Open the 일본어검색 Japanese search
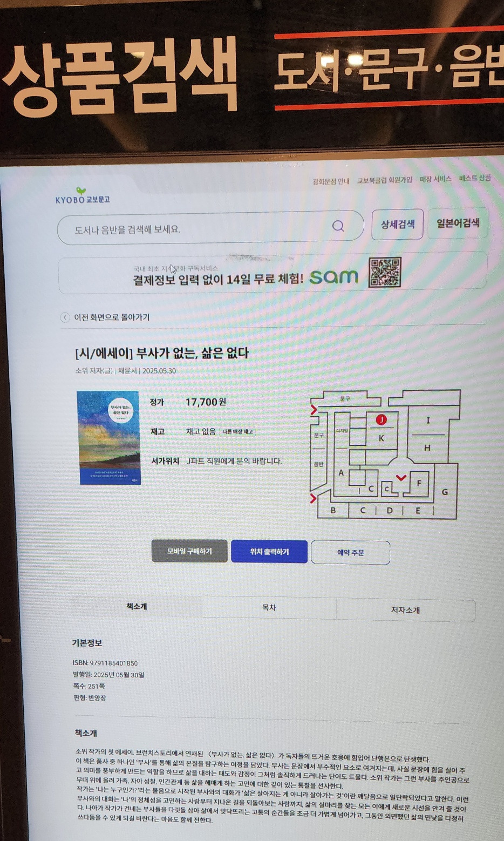The width and height of the screenshot is (504, 841). click(x=458, y=223)
